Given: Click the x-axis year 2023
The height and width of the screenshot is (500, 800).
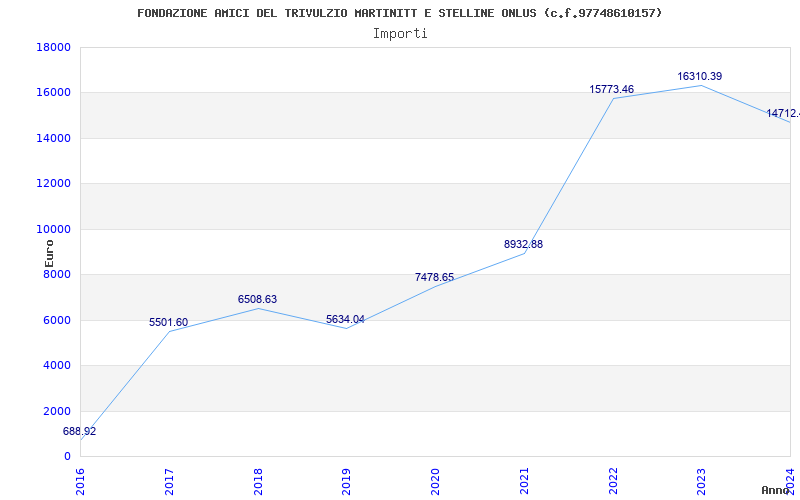Looking at the screenshot, I should pos(702,482).
